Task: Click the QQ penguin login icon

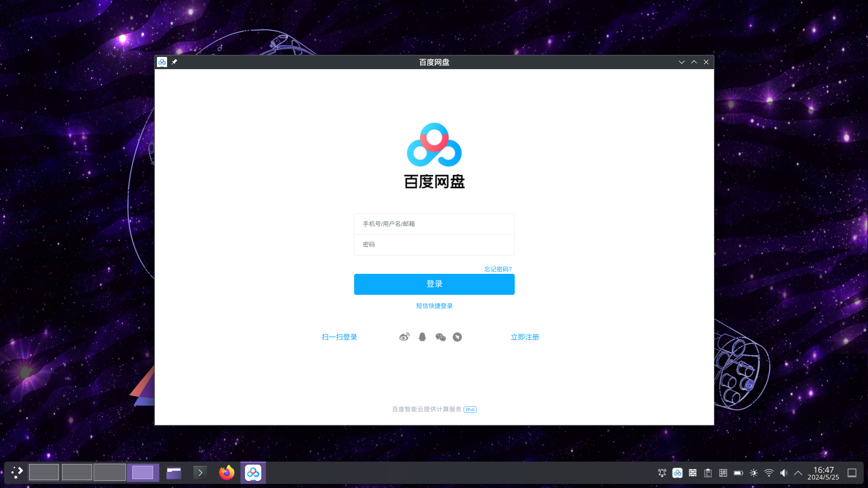Action: click(x=422, y=337)
